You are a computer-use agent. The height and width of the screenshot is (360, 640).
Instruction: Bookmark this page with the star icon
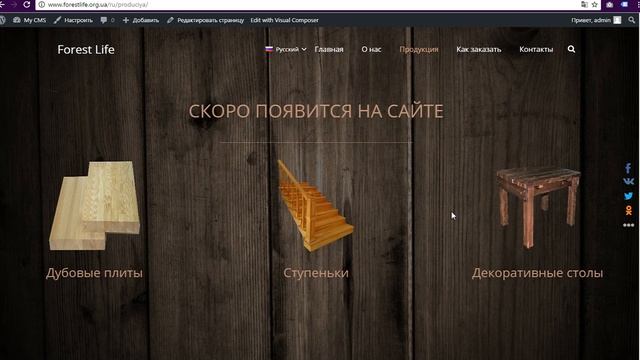click(x=595, y=4)
